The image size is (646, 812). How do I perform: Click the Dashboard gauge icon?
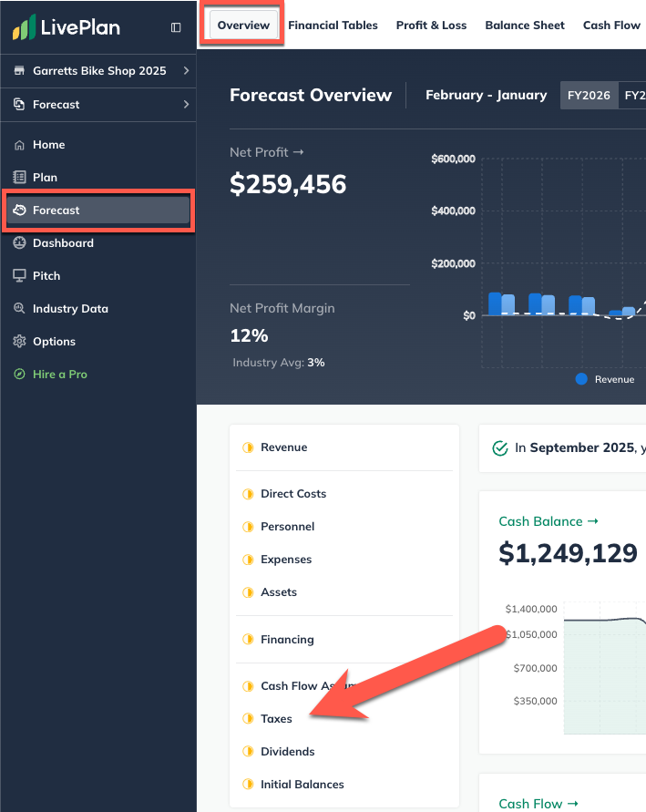click(x=19, y=243)
